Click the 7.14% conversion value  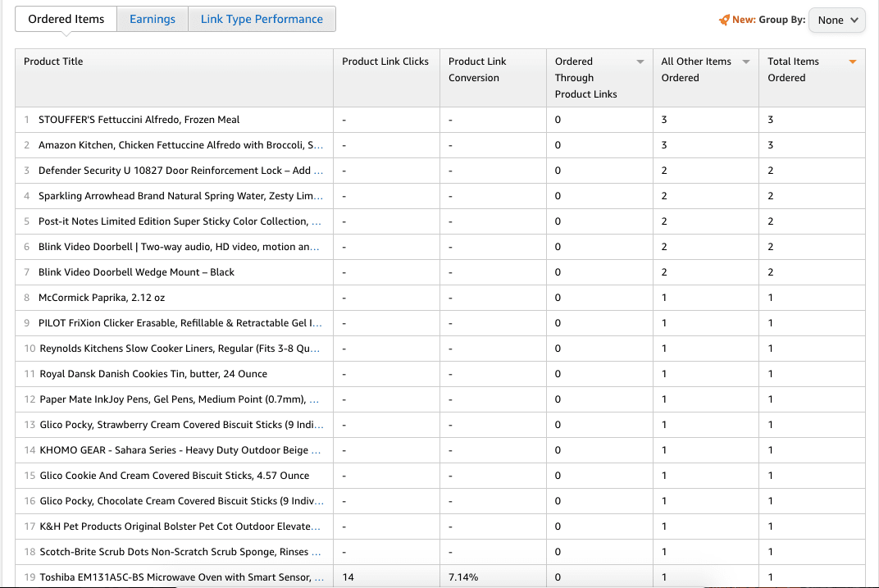(x=463, y=577)
